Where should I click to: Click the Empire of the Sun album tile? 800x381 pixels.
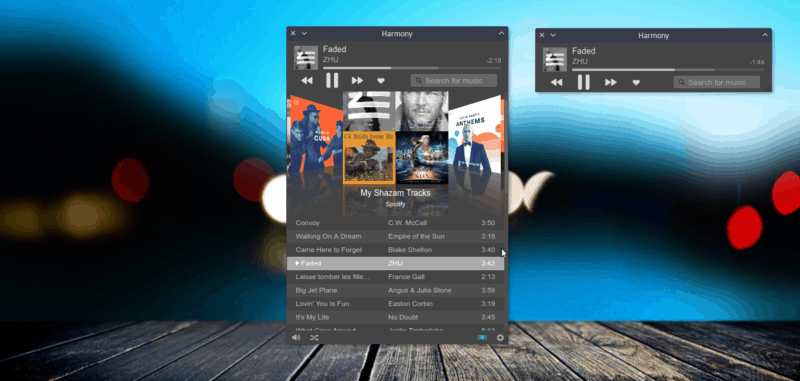coord(422,158)
